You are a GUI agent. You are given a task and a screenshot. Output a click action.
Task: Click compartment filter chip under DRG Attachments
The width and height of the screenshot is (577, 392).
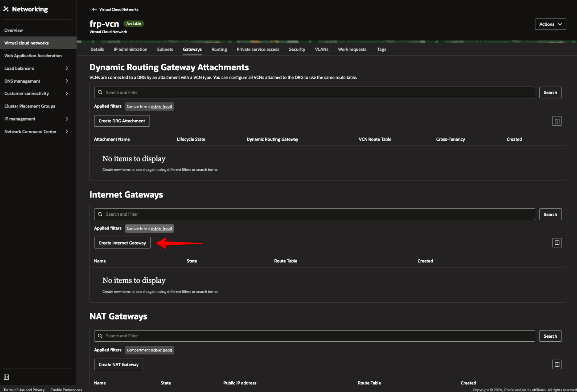pos(150,106)
